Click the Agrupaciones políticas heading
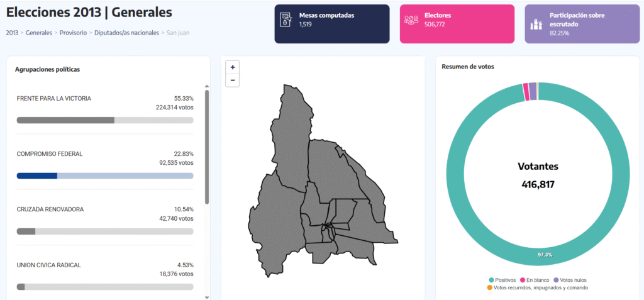This screenshot has width=644, height=300. (47, 69)
